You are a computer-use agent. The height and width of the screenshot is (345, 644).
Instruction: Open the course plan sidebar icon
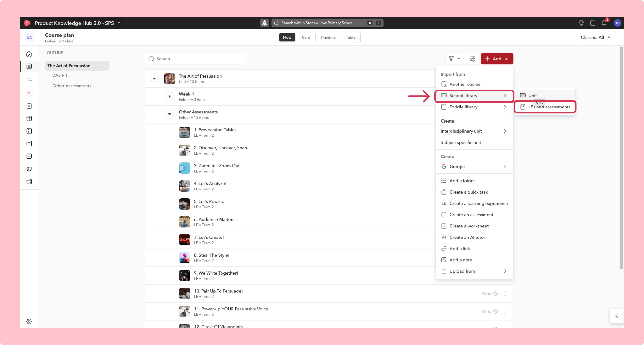(x=29, y=66)
